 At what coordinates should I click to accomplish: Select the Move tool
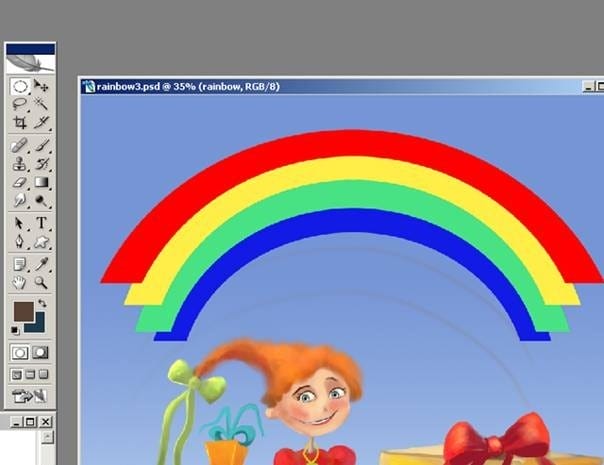(41, 86)
